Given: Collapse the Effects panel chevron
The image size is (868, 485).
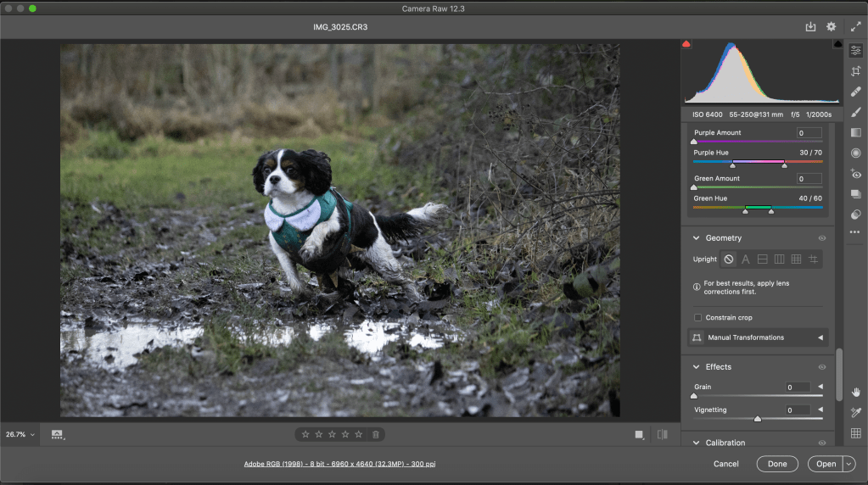Looking at the screenshot, I should click(697, 367).
